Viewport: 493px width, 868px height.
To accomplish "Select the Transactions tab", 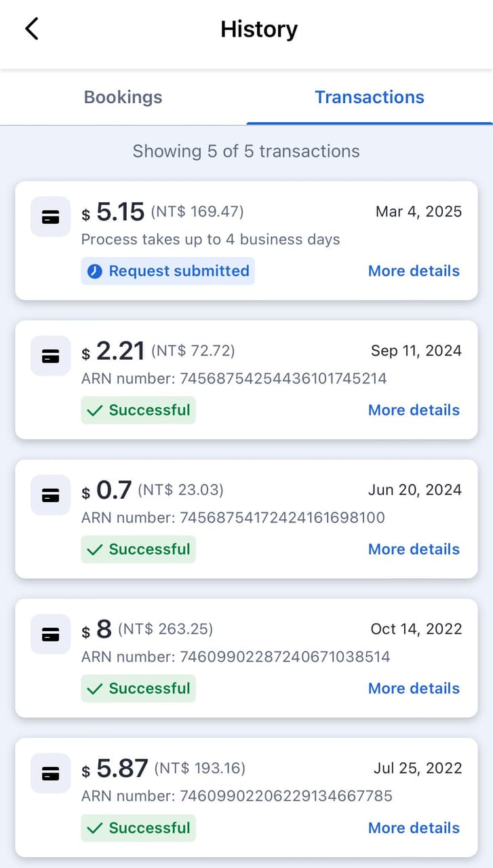I will [370, 97].
